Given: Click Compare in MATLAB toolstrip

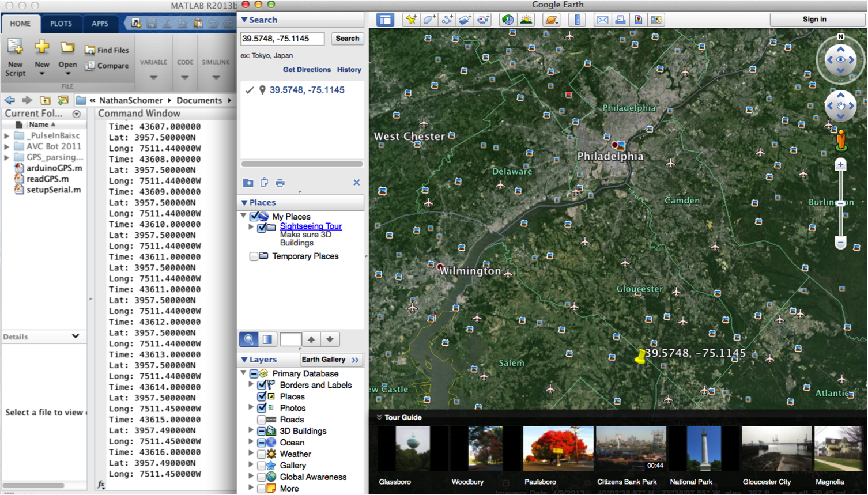Looking at the screenshot, I should pos(107,66).
